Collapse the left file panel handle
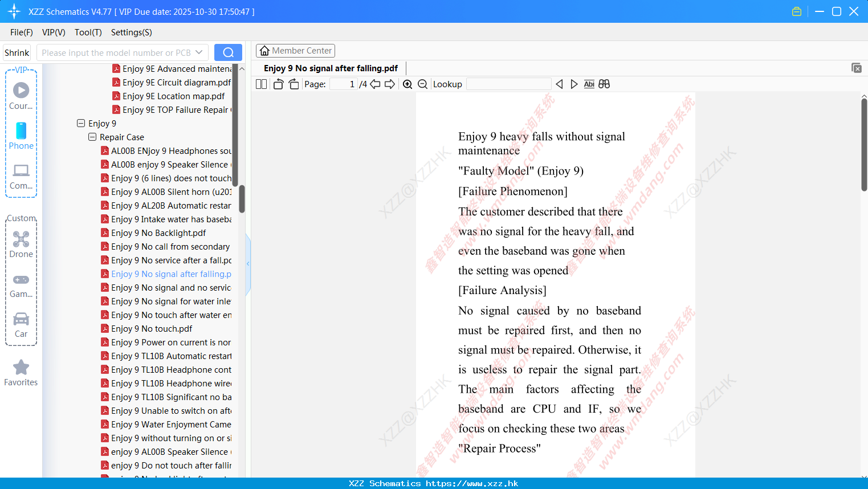Screen dimensions: 868x489 [248, 264]
